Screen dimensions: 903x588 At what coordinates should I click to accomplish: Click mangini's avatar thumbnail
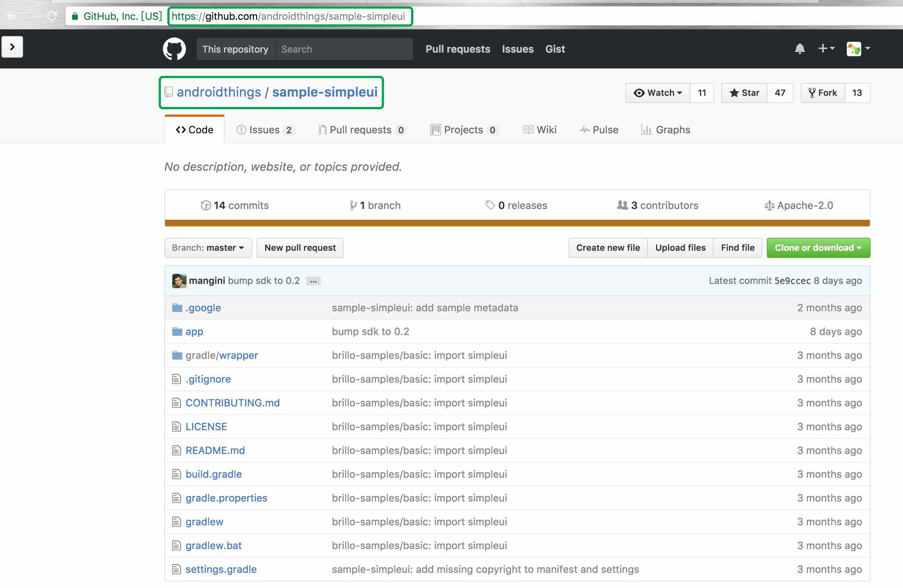(179, 281)
